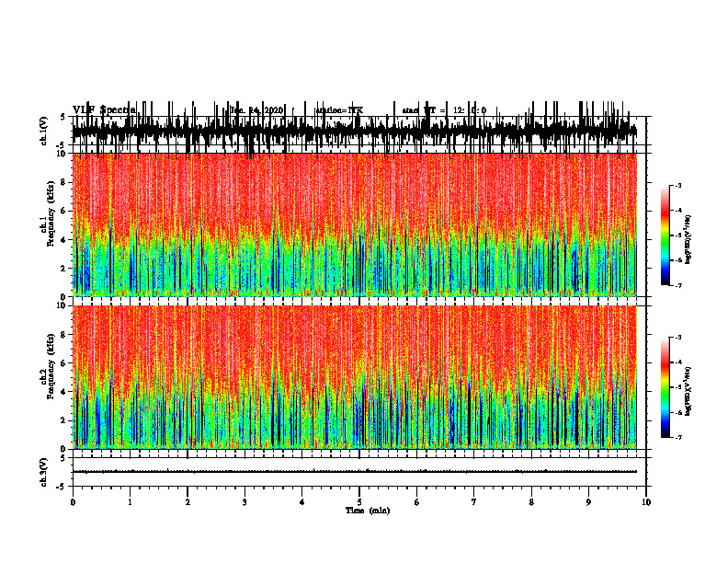Viewport: 728px width, 563px height.
Task: Click the ch.3(V) waveform axis label
Action: (x=44, y=472)
